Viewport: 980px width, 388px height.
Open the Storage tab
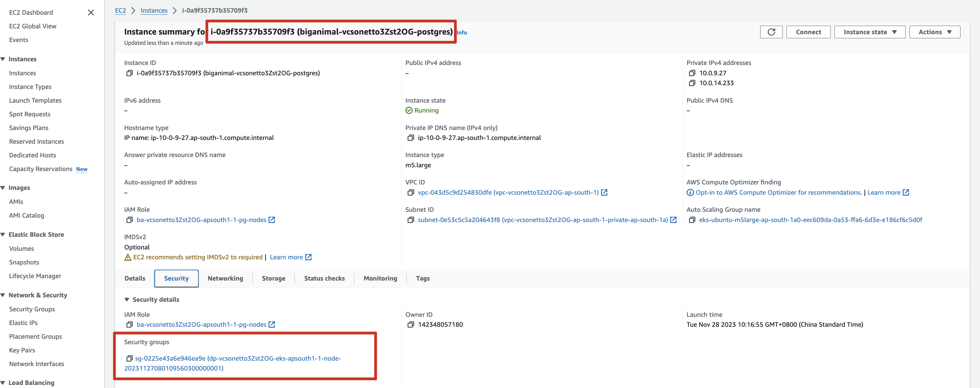pos(273,278)
